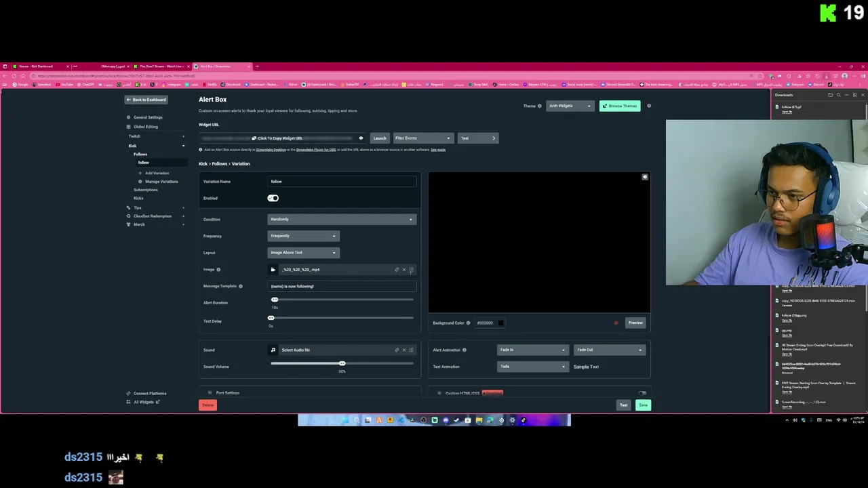Click the link icon in the Image row

(x=397, y=270)
